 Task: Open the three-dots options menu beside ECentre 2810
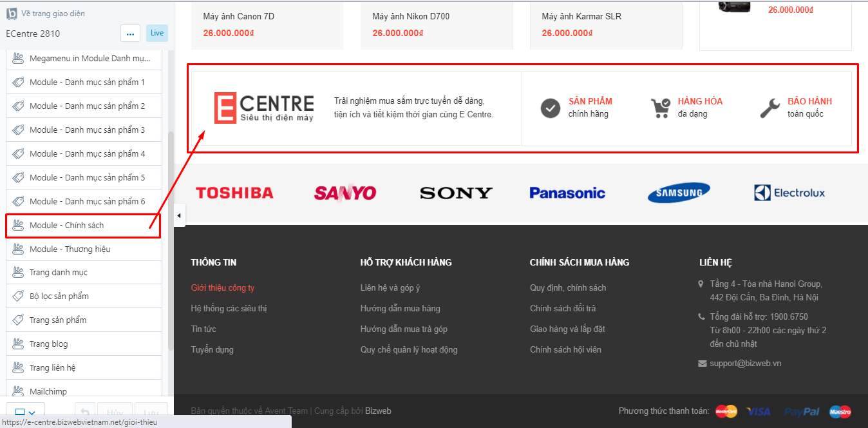[130, 34]
